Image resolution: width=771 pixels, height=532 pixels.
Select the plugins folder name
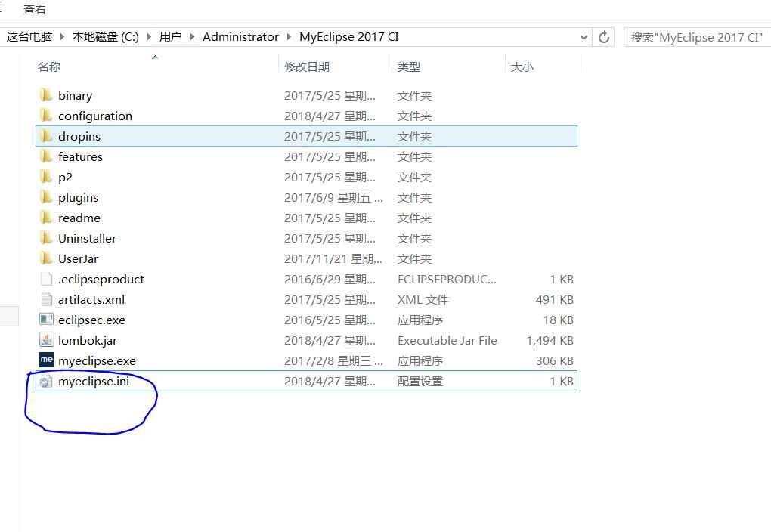tap(78, 198)
